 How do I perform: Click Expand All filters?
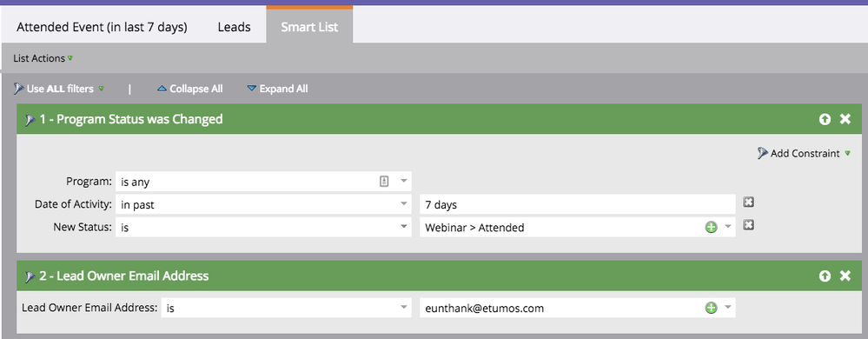(x=277, y=89)
